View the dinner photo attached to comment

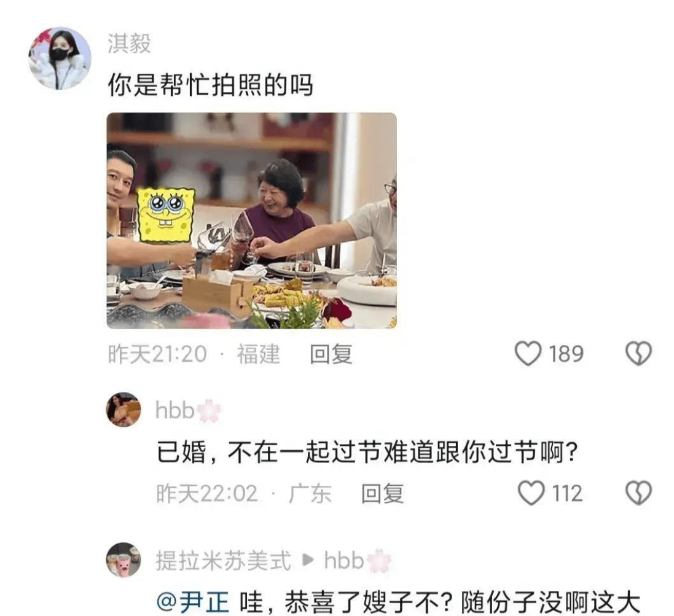(x=251, y=220)
